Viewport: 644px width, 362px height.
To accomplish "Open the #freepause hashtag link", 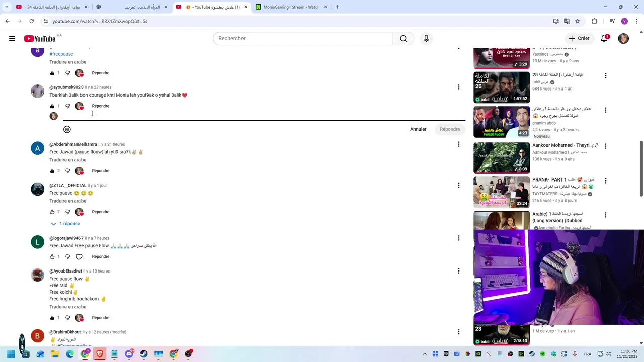I will click(61, 54).
